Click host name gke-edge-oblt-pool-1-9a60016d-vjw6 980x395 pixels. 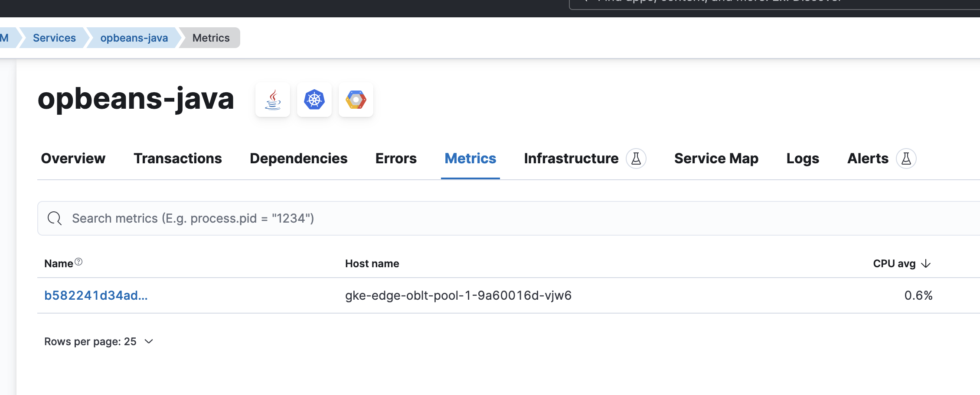pyautogui.click(x=458, y=295)
